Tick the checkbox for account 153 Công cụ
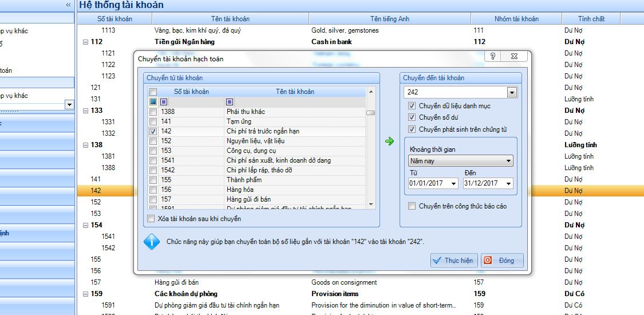Viewport: 644px width, 315px height. click(x=153, y=151)
